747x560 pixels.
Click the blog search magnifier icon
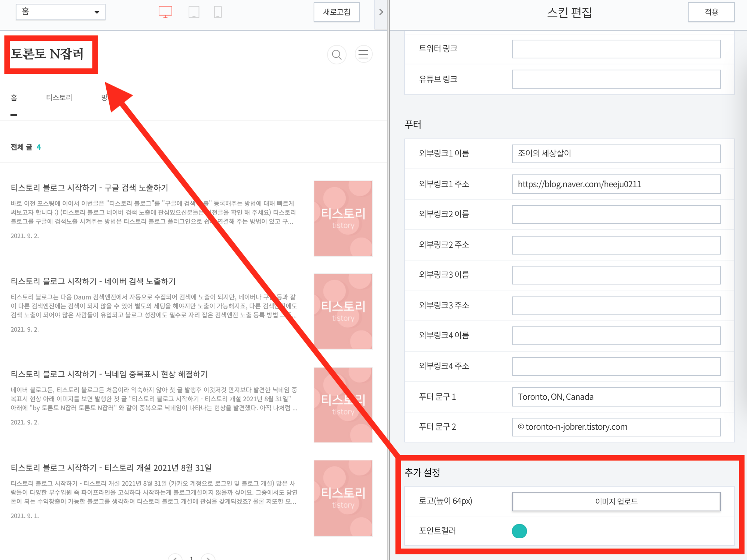click(x=337, y=55)
